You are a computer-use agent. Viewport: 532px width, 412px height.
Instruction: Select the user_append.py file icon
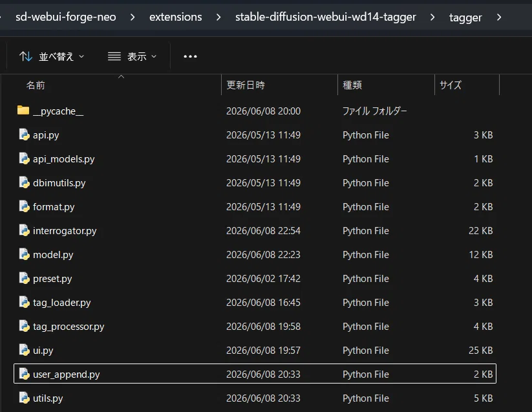[24, 374]
